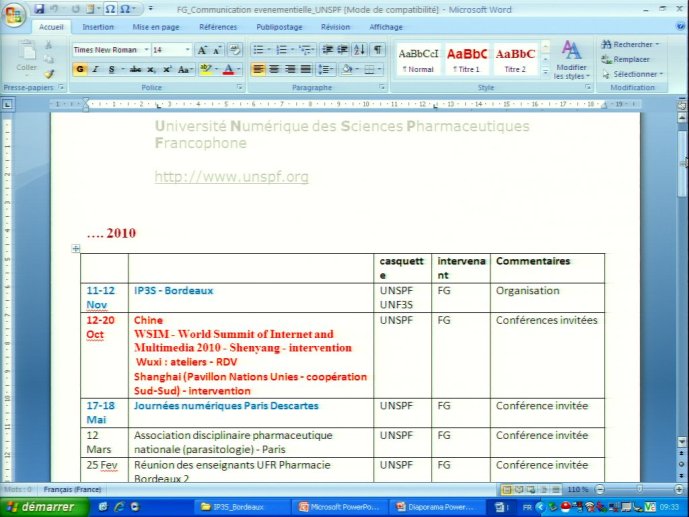Switch to full-screen reading view in status bar

coord(519,489)
